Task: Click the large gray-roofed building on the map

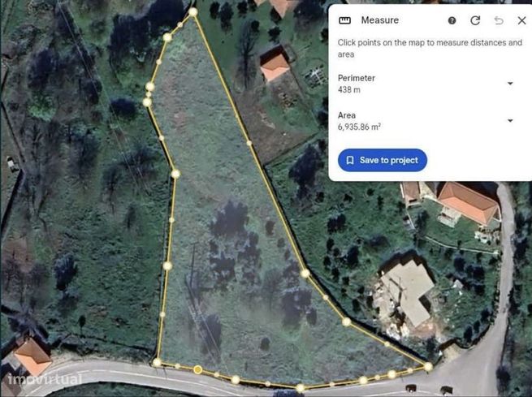Action: pyautogui.click(x=408, y=292)
